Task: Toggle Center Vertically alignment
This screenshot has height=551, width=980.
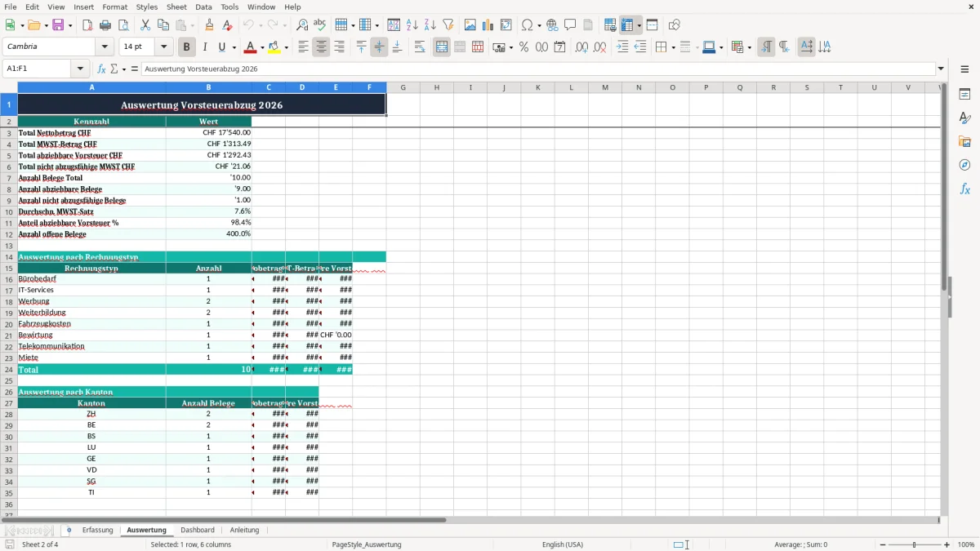Action: click(379, 47)
